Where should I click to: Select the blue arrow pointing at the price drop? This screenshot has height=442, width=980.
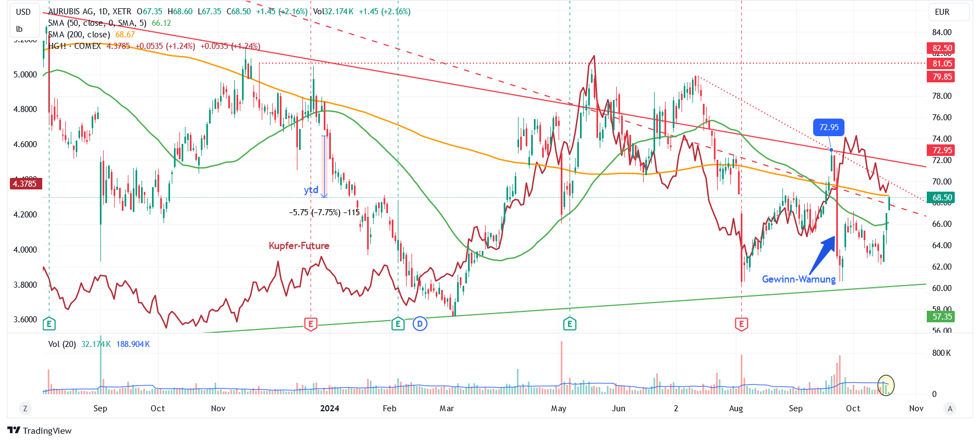823,254
